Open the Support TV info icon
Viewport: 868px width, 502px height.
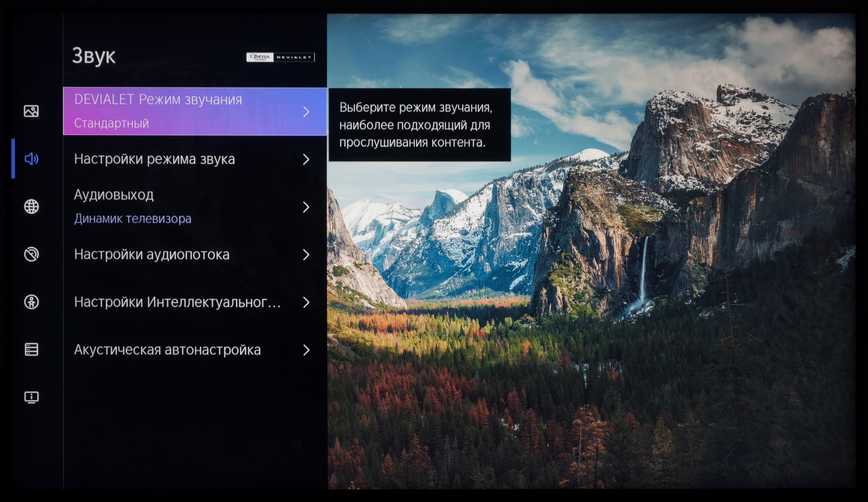31,397
